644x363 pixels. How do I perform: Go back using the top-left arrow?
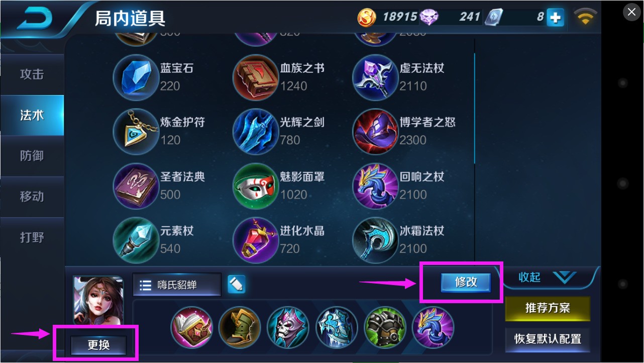pos(35,18)
